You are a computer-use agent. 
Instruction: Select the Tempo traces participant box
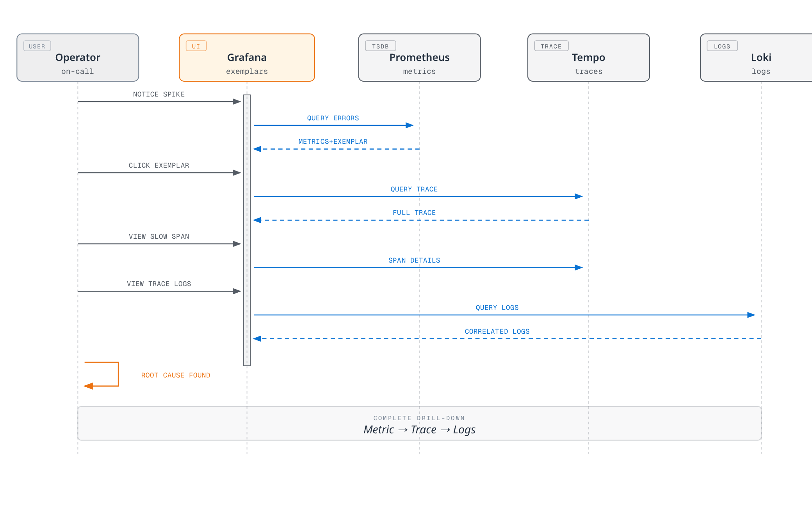tap(588, 57)
